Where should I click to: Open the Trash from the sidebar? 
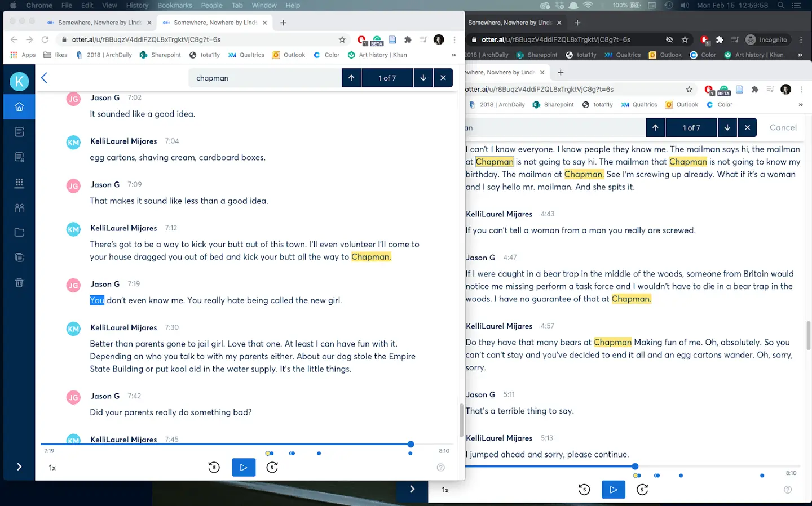coord(19,282)
